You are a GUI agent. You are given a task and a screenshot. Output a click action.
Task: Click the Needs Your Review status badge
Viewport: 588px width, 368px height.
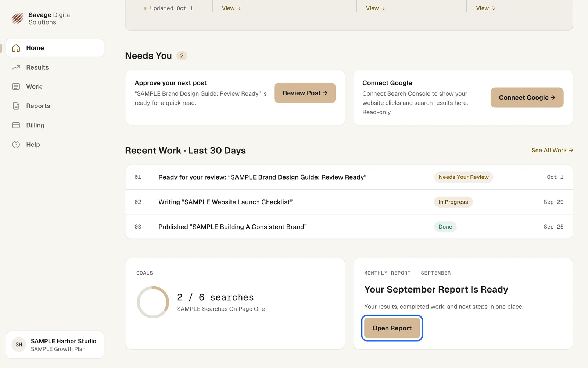[x=463, y=177]
